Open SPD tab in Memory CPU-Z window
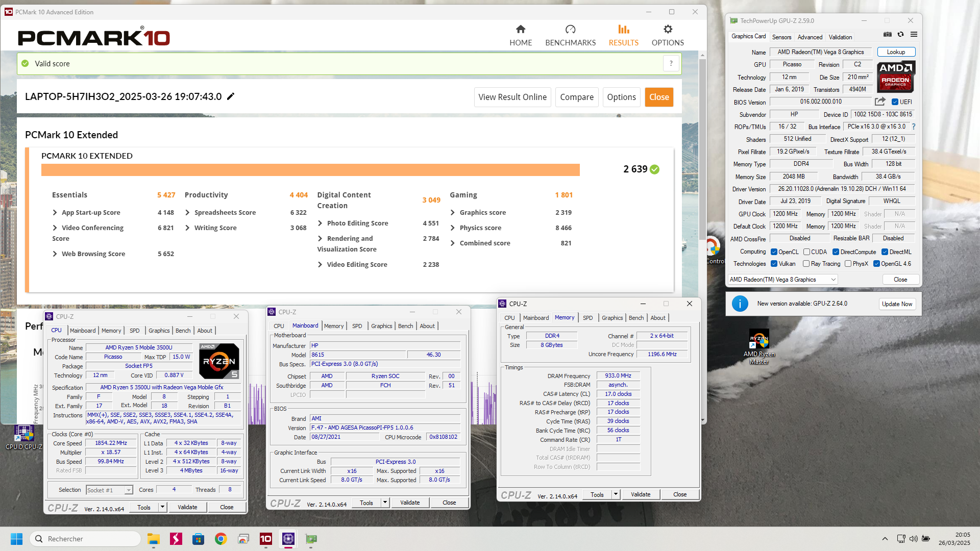Image resolution: width=980 pixels, height=551 pixels. (588, 318)
